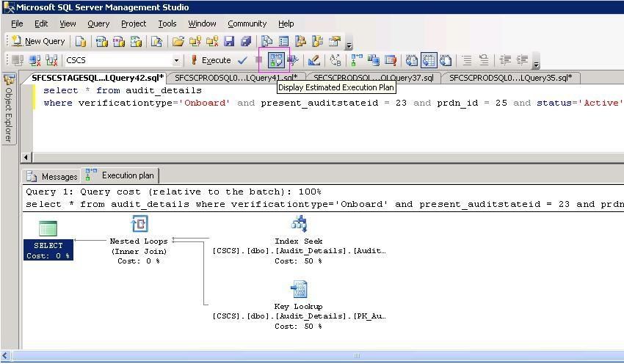This screenshot has height=364, width=624.
Task: Analyze query in Database Engine Tuning Advisor
Action: (x=293, y=60)
